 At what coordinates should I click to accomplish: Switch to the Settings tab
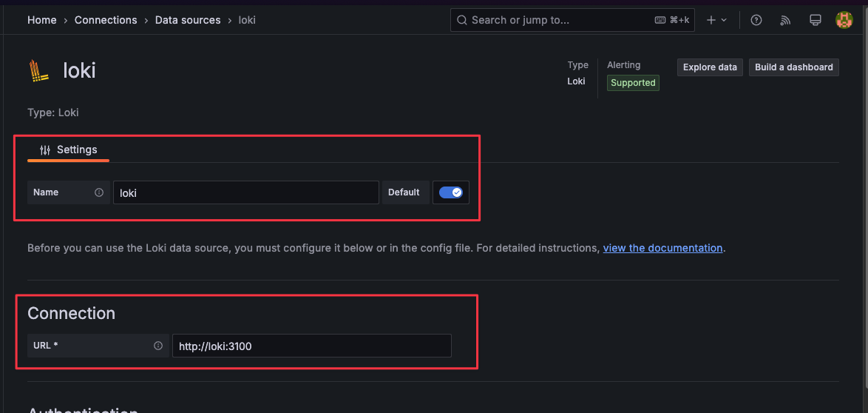tap(68, 150)
